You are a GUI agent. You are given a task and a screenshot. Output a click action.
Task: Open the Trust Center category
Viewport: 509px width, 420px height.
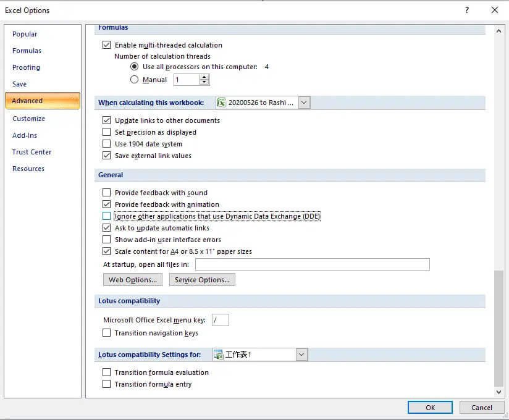(x=32, y=152)
